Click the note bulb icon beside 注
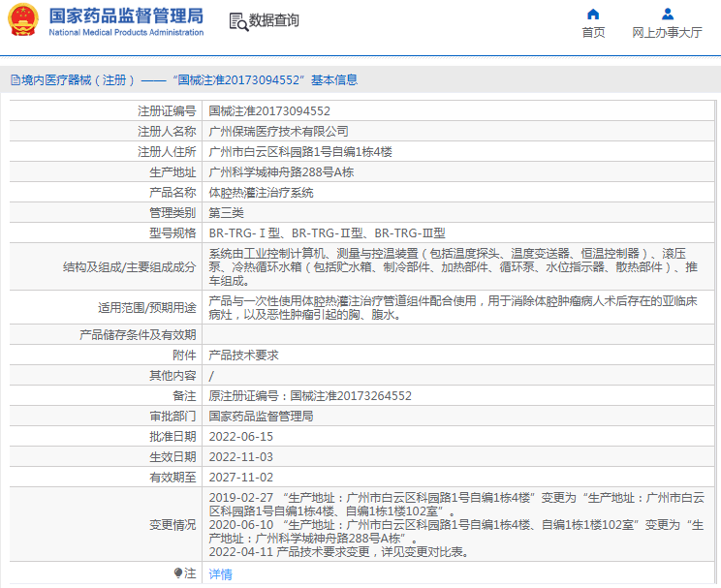The image size is (721, 588). pyautogui.click(x=177, y=573)
